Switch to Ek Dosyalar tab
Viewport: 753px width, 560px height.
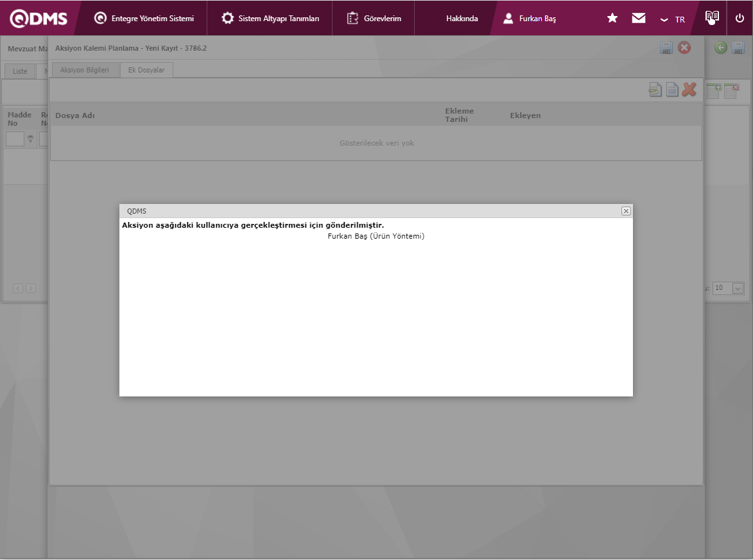tap(146, 70)
